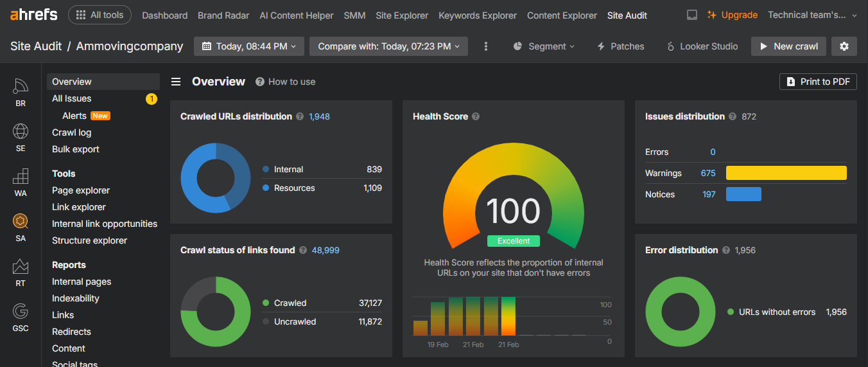Open the RT Rank Tracker sidebar icon
The image size is (868, 367).
(x=21, y=272)
